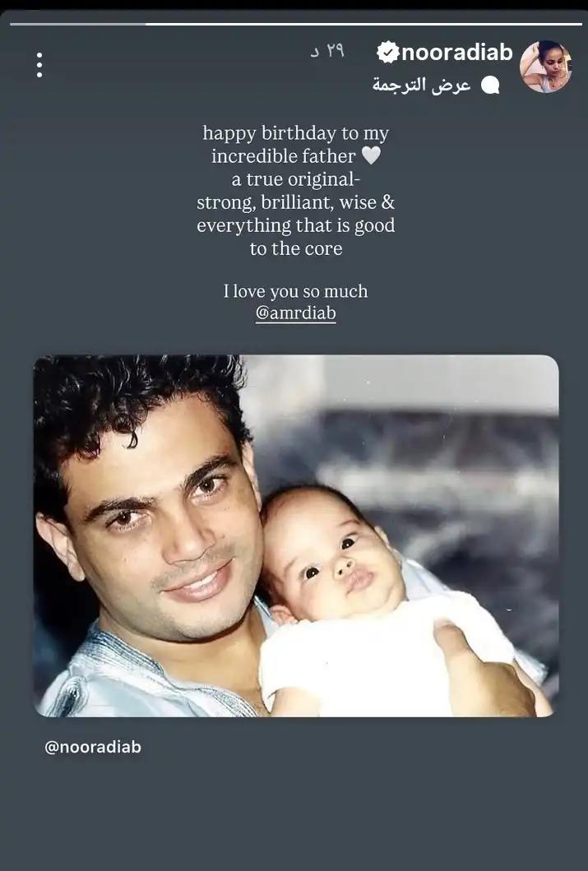Click the story timestamp ٢٩ د
Image resolution: width=588 pixels, height=871 pixels.
[327, 51]
